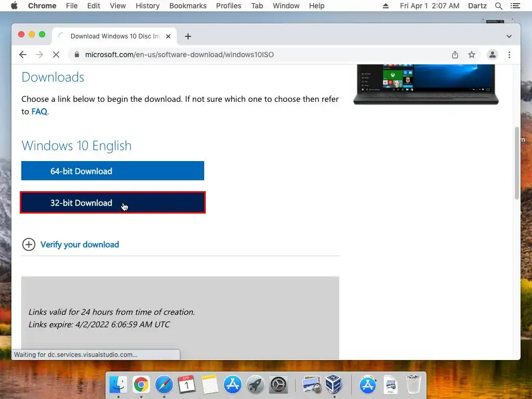
Task: Open Finder from the Dock
Action: click(x=118, y=385)
